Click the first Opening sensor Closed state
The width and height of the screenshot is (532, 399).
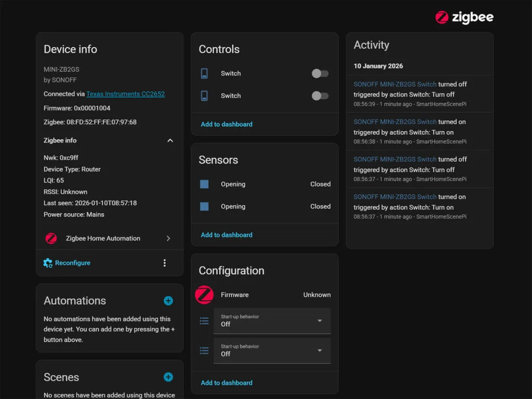320,184
